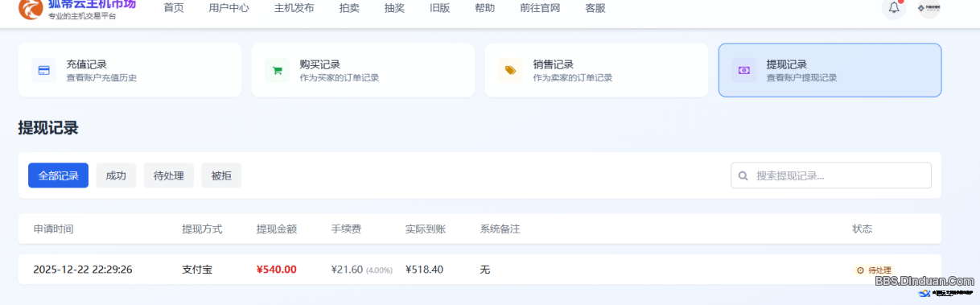Viewport: 980px width, 305px height.
Task: Click the clock icon beside 待处理 status
Action: pos(861,270)
